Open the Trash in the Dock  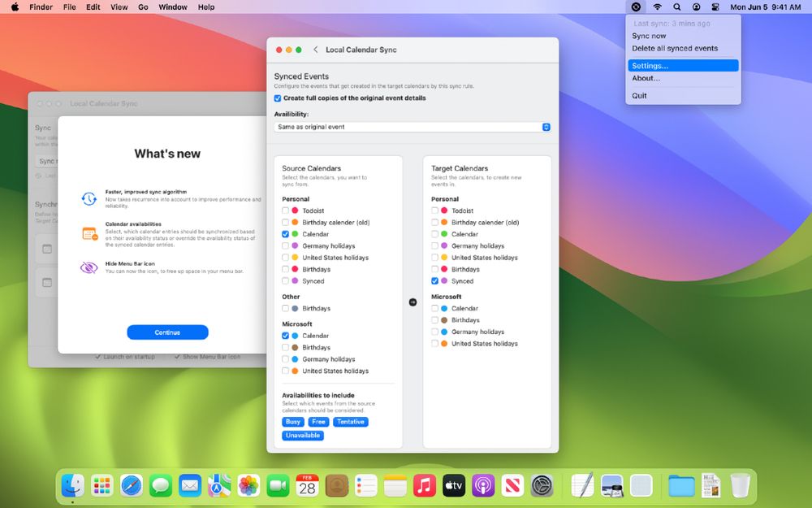(x=740, y=486)
